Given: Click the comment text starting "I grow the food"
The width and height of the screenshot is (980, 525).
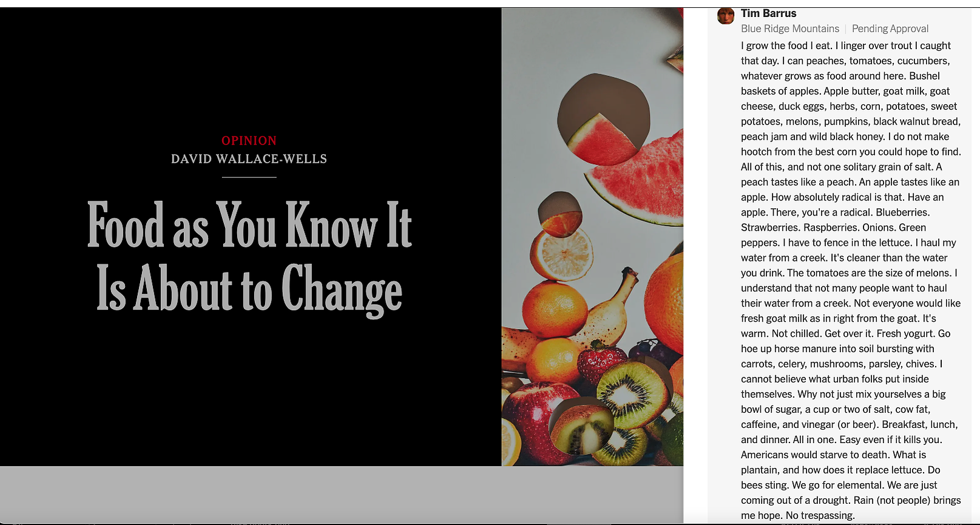Looking at the screenshot, I should click(x=851, y=280).
